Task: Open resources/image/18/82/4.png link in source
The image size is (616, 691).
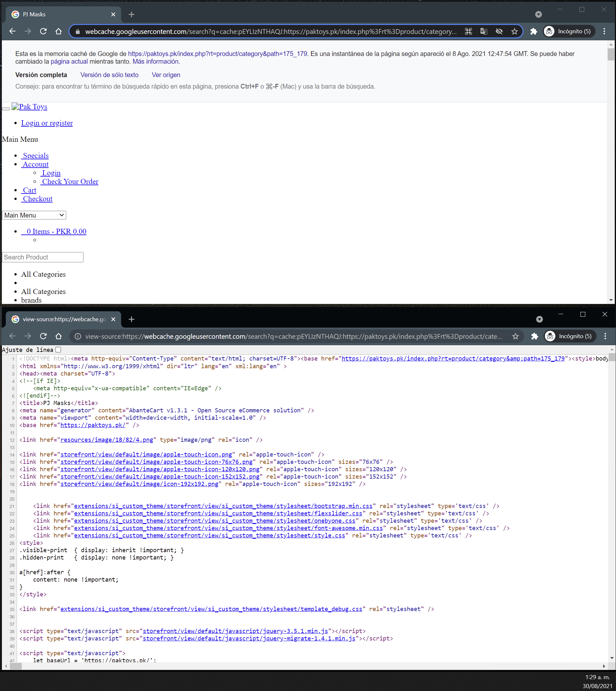Action: 107,440
